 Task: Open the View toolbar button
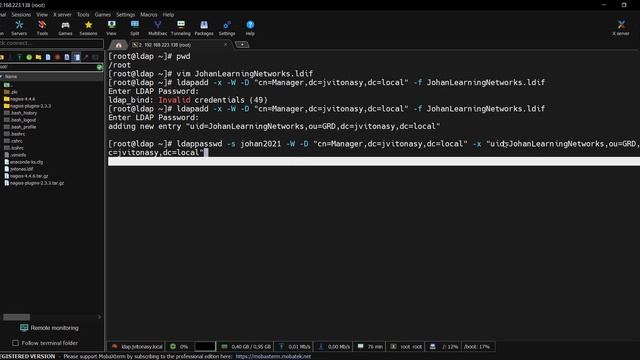[x=111, y=28]
